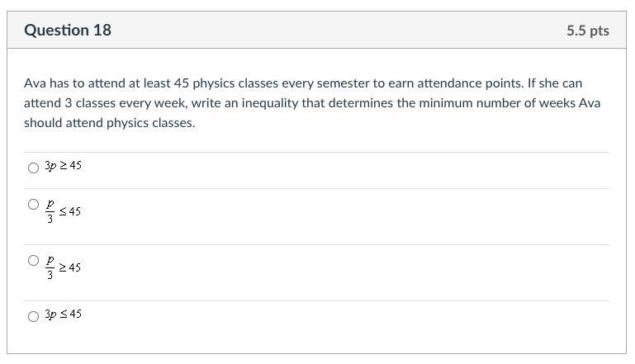Screen dimensions: 635x364
Task: Choose the p/3 ≤ 45 radio option
Action: click(34, 205)
